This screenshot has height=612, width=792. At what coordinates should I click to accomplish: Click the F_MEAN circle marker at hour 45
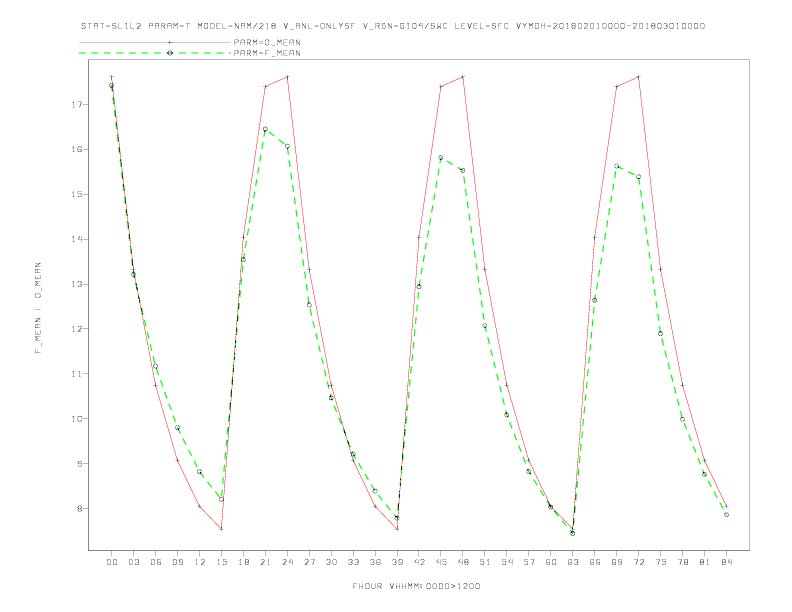(x=441, y=158)
